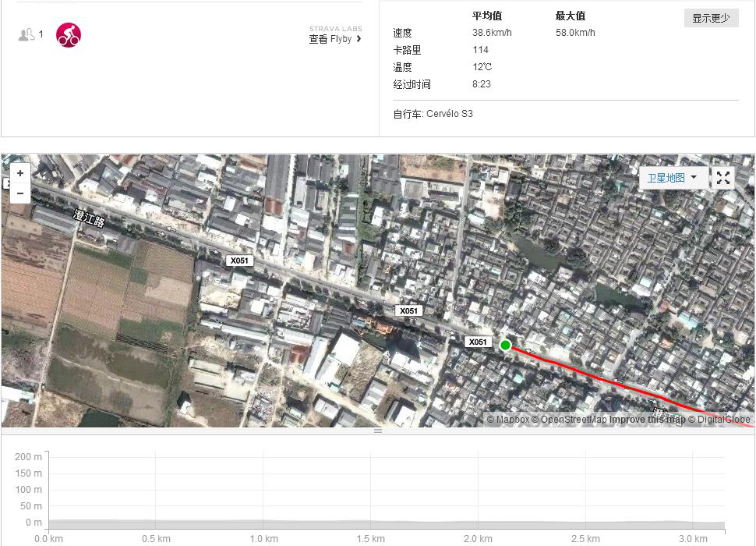Zoom out with the map minus icon

point(20,193)
